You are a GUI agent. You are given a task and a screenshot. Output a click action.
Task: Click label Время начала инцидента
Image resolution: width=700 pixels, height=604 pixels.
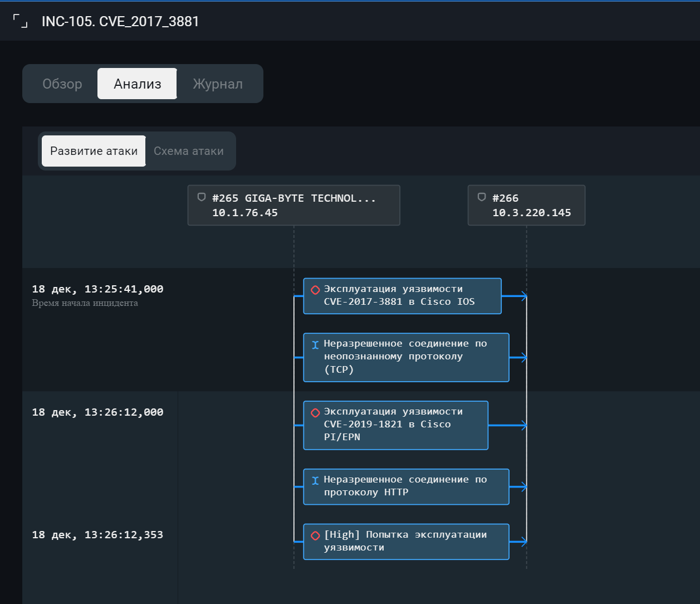(85, 303)
